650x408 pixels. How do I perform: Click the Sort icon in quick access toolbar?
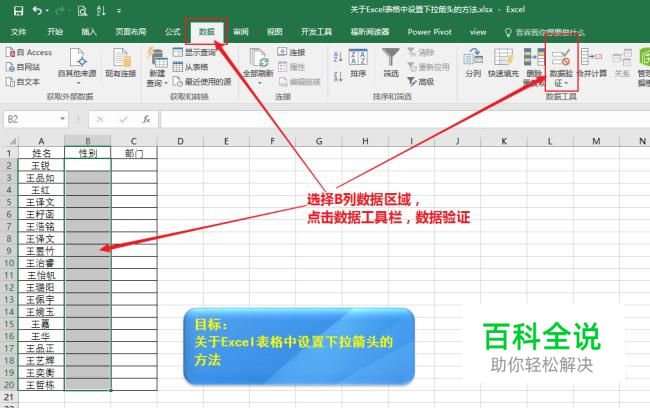[x=101, y=10]
